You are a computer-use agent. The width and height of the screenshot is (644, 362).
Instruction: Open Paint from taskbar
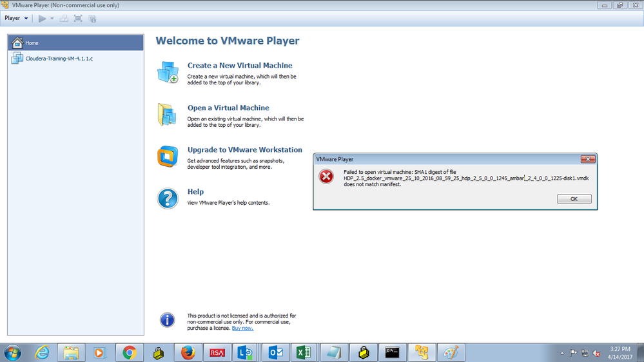tap(451, 352)
